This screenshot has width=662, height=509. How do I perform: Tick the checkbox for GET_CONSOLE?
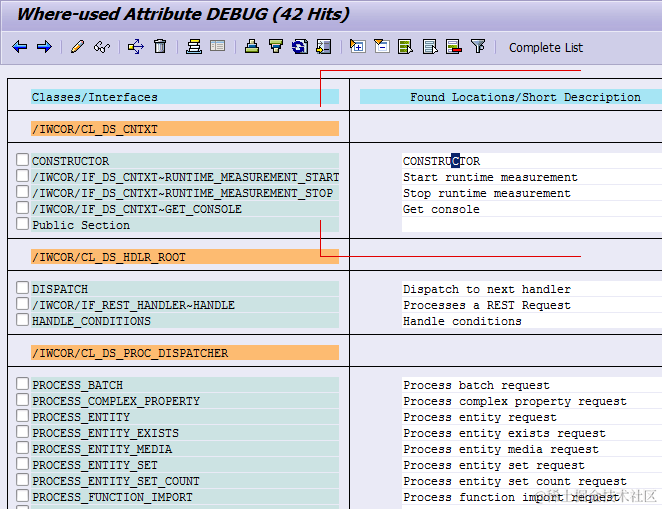[x=22, y=208]
